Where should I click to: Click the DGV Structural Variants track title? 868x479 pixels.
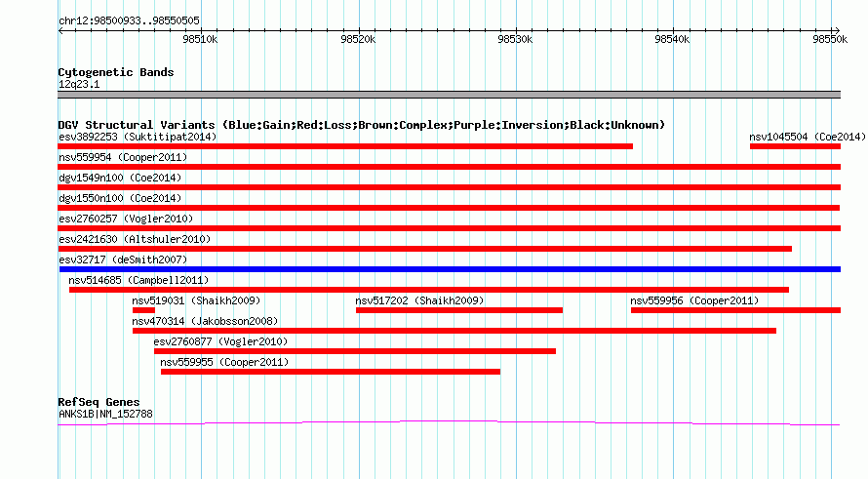point(362,125)
